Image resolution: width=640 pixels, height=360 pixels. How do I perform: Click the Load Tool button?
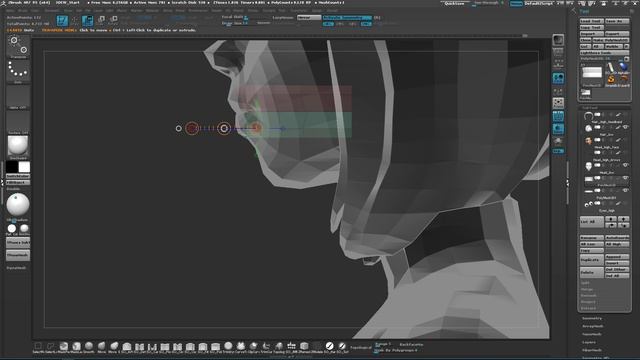pyautogui.click(x=591, y=21)
